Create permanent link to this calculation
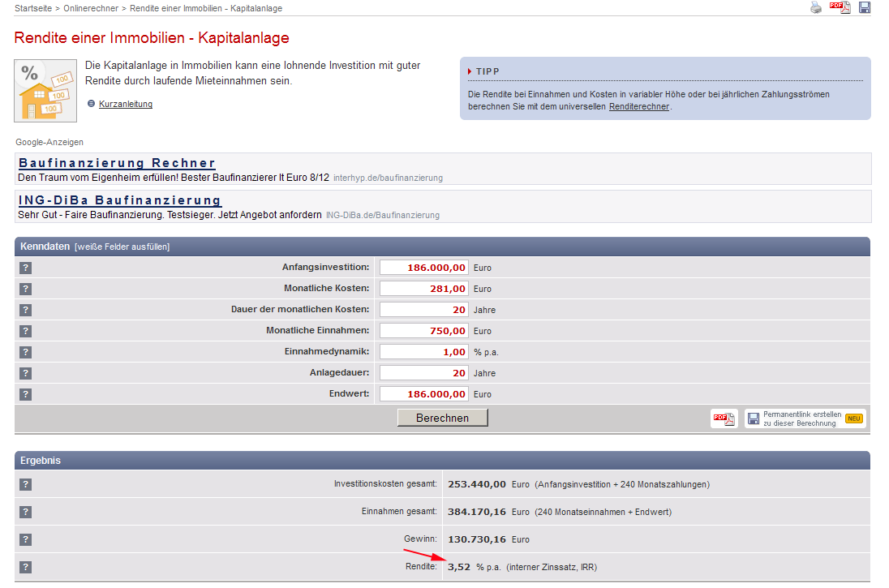889x588 pixels. (805, 418)
